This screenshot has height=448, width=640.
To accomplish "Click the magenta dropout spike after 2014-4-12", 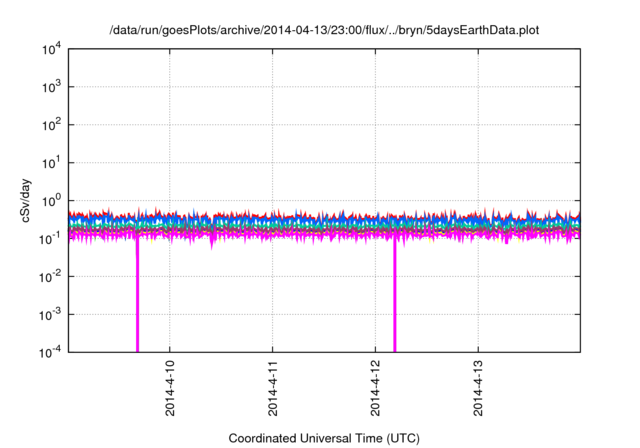I will [x=395, y=294].
